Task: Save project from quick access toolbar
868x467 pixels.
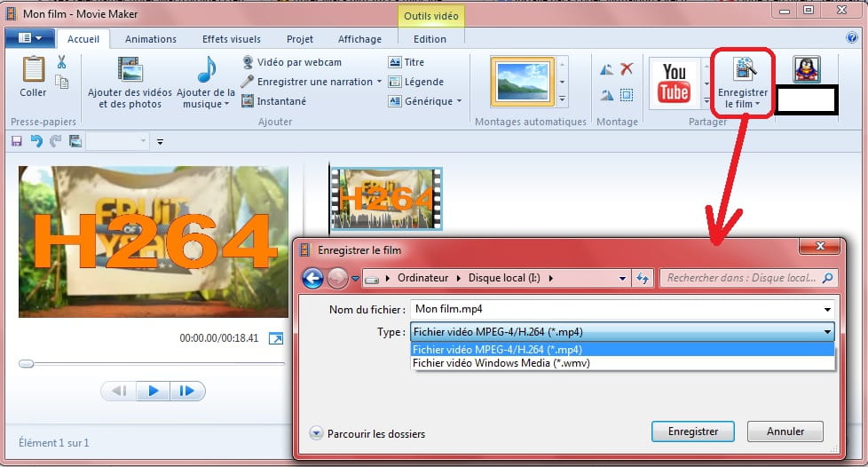Action: 17,141
